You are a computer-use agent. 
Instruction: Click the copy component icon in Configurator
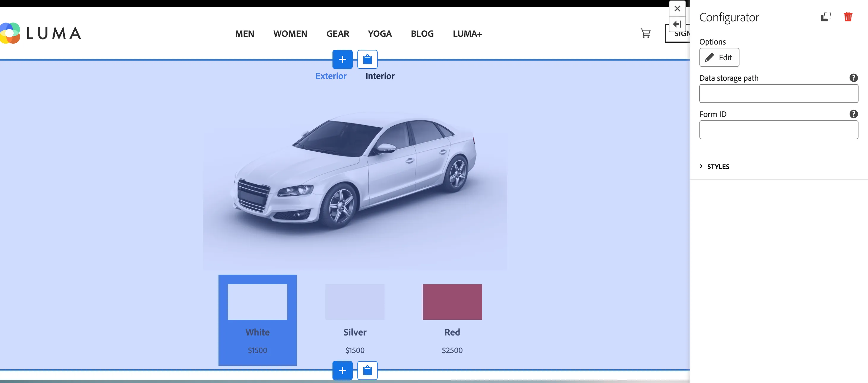pyautogui.click(x=826, y=17)
